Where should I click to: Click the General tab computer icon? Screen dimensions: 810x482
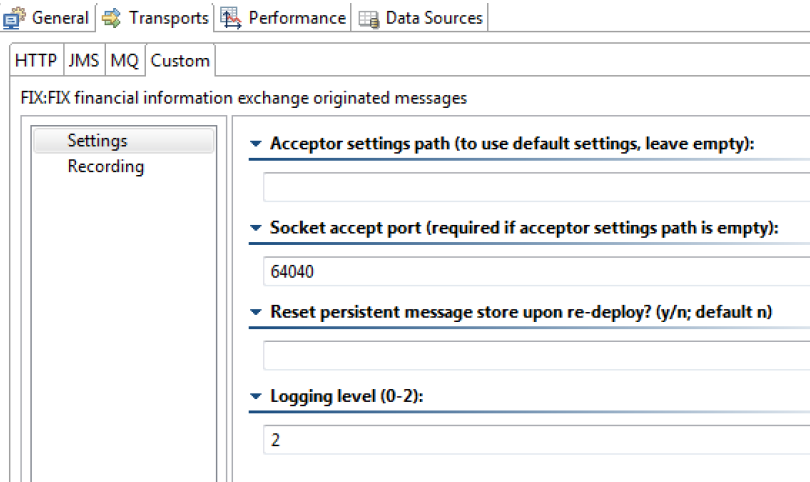coord(14,18)
